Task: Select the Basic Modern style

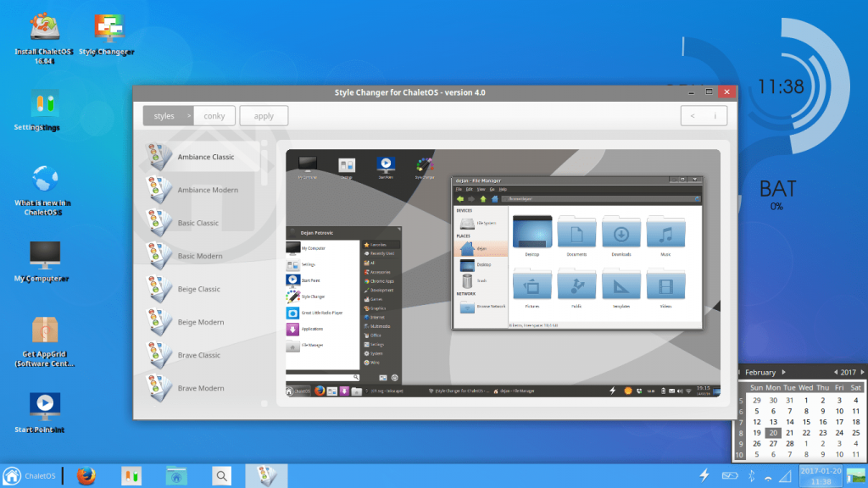Action: point(202,256)
